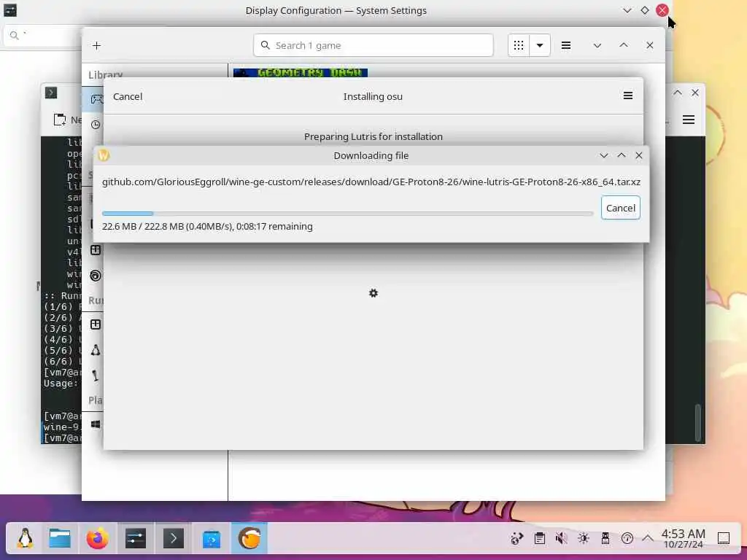Open the Installing osu dialog menu
Screen dimensions: 747x560
click(x=628, y=96)
